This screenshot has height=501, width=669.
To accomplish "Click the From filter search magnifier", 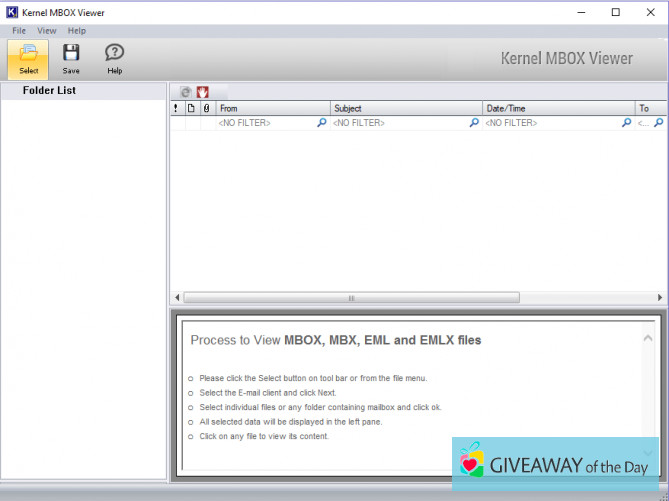I will 322,123.
